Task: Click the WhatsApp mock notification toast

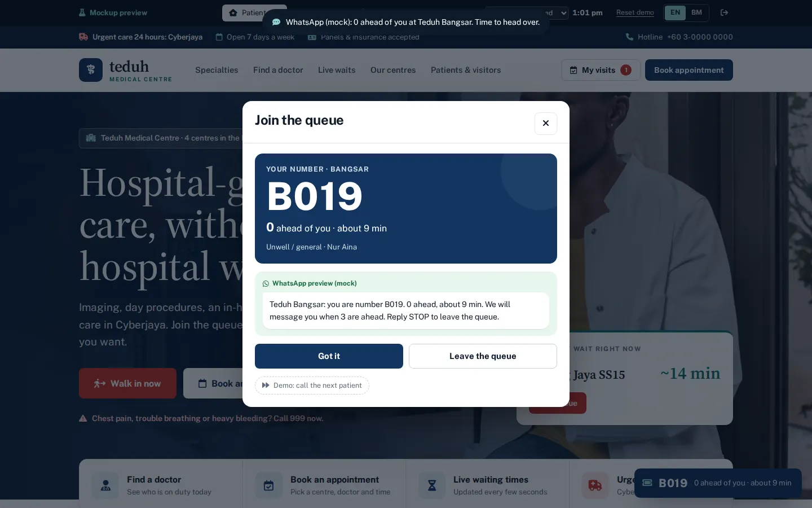Action: pos(406,22)
